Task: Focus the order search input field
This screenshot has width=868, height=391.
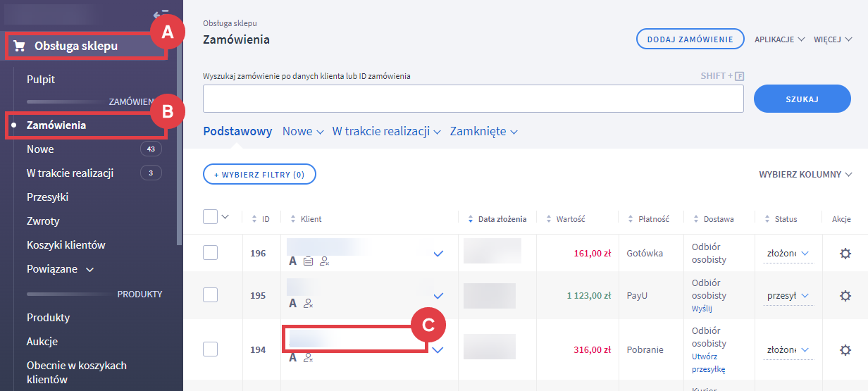Action: point(473,99)
